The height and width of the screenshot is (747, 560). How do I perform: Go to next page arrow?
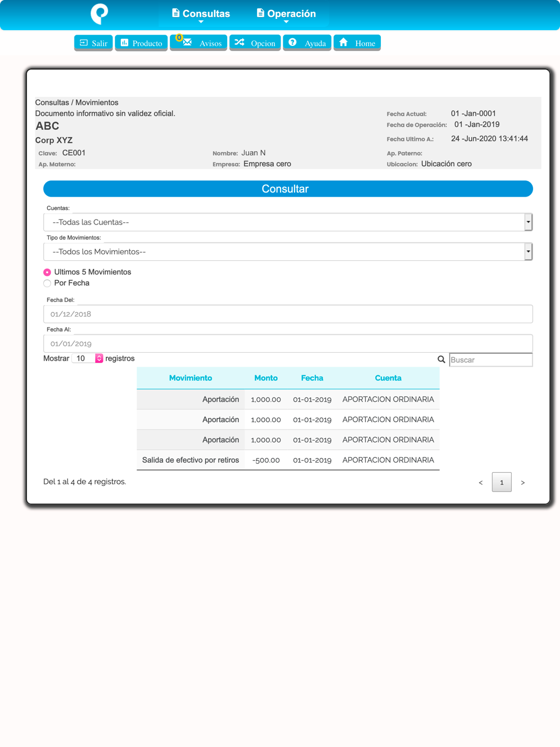tap(523, 482)
